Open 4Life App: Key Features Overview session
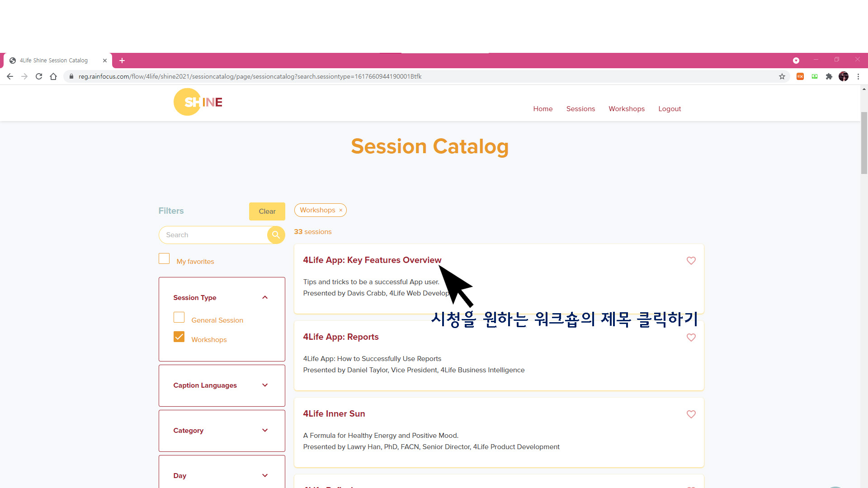This screenshot has width=868, height=488. tap(372, 260)
